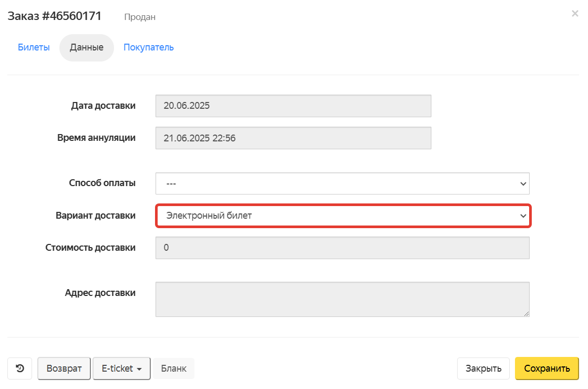
Task: Select the Данные tab
Action: (87, 47)
